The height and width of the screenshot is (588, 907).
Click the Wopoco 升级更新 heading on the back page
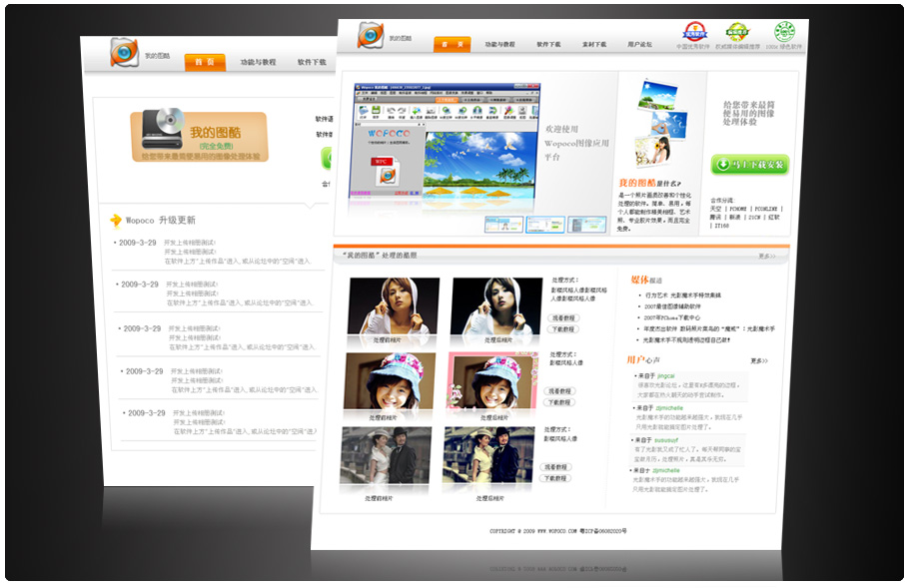[x=160, y=221]
